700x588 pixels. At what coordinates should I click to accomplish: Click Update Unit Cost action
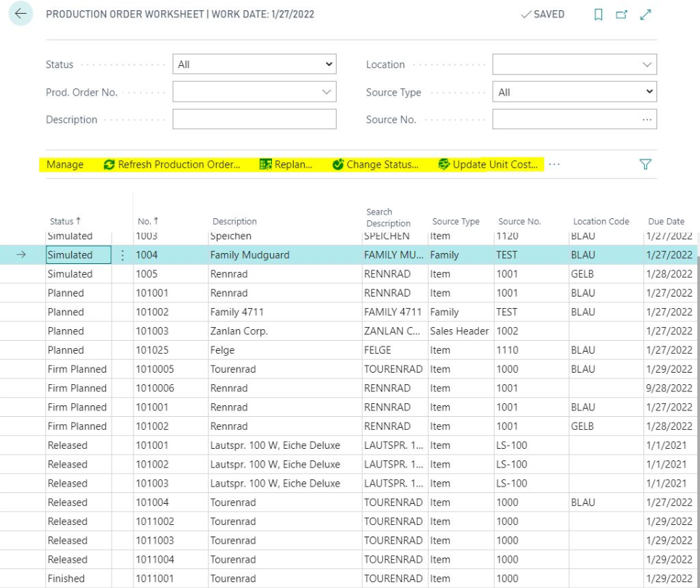click(488, 165)
